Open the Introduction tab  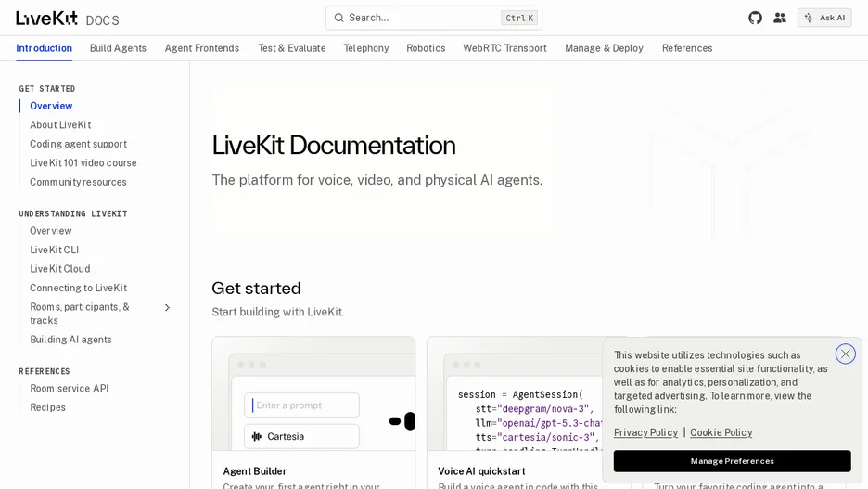point(45,48)
